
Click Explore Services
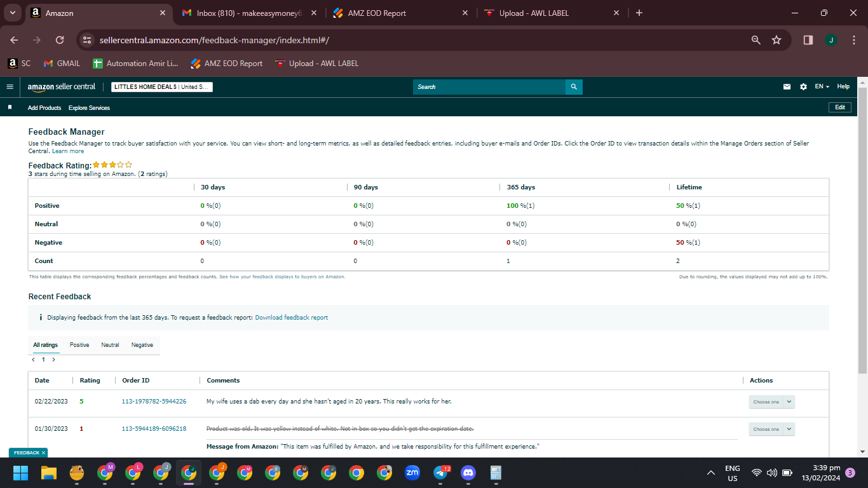pyautogui.click(x=89, y=108)
